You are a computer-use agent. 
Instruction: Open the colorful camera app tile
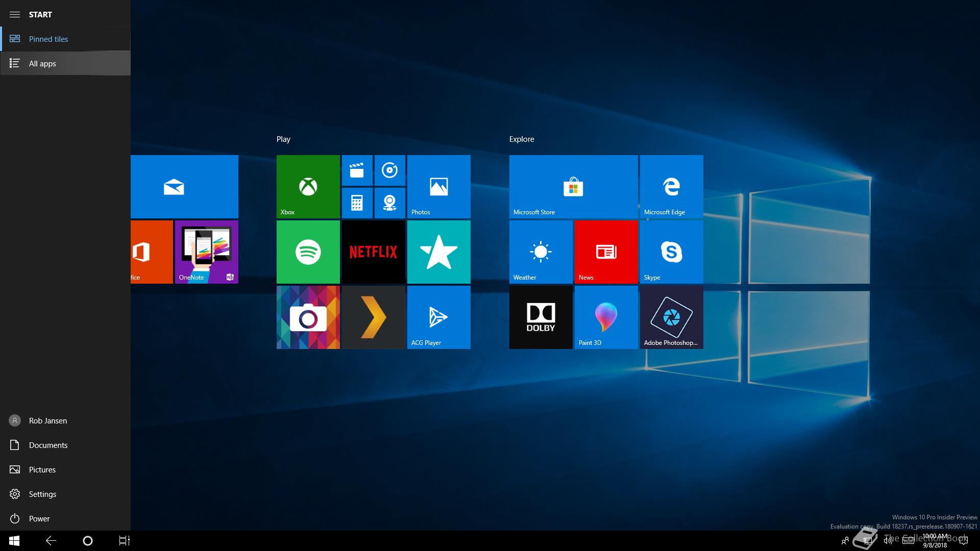pos(308,317)
